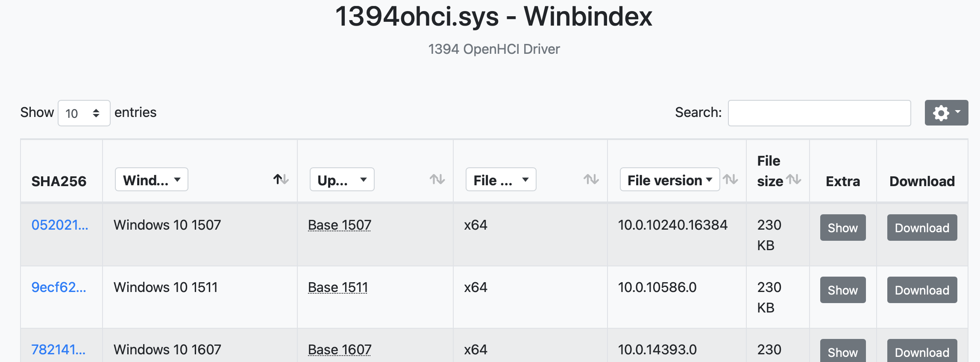Image resolution: width=980 pixels, height=362 pixels.
Task: Open the Windows version filter dropdown
Action: pos(152,179)
